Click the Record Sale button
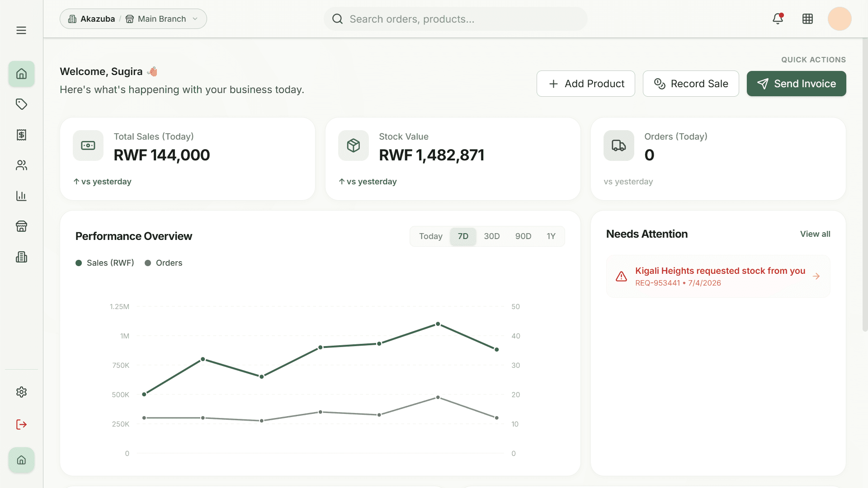This screenshot has height=488, width=868. pos(691,84)
